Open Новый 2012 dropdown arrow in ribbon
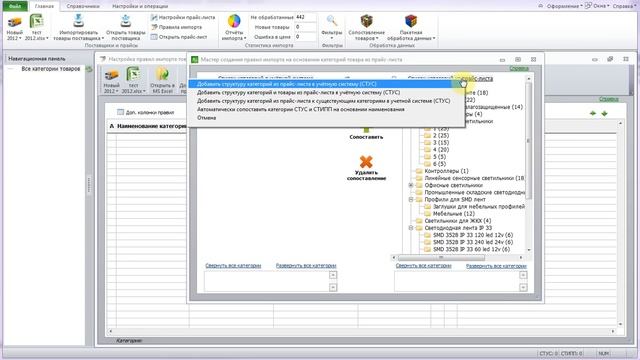 20,38
